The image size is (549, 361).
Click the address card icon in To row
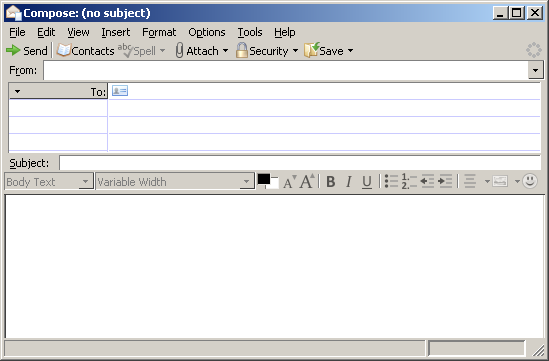click(x=120, y=91)
